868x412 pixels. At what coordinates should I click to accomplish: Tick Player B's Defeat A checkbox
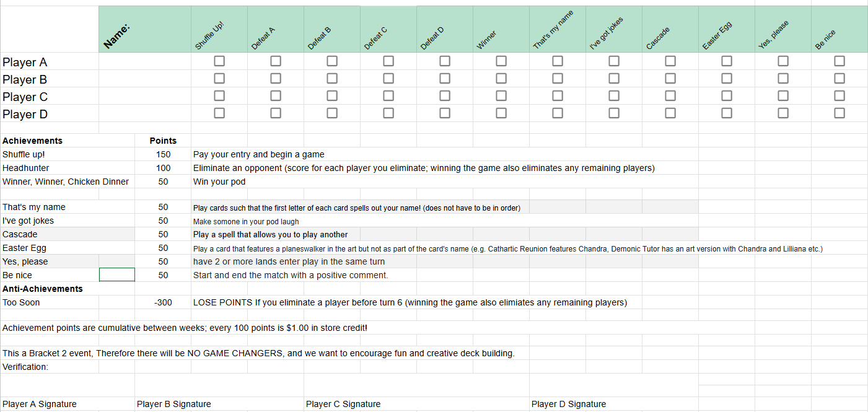tap(276, 78)
